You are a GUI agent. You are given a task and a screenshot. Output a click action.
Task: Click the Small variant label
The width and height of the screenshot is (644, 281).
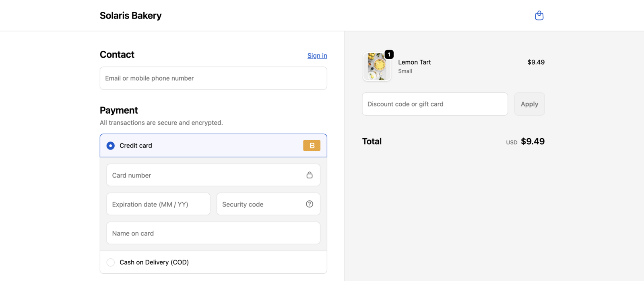(x=405, y=71)
